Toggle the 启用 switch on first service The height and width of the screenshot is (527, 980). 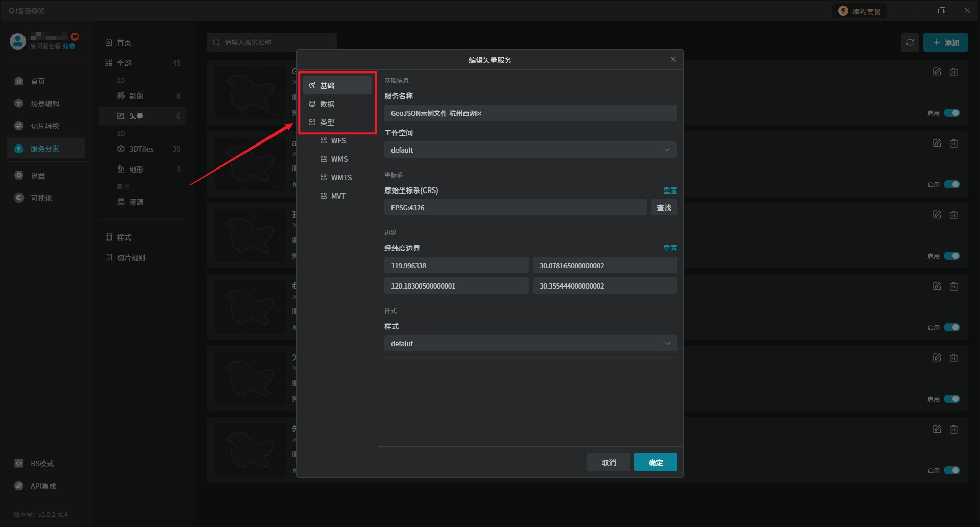pyautogui.click(x=951, y=113)
